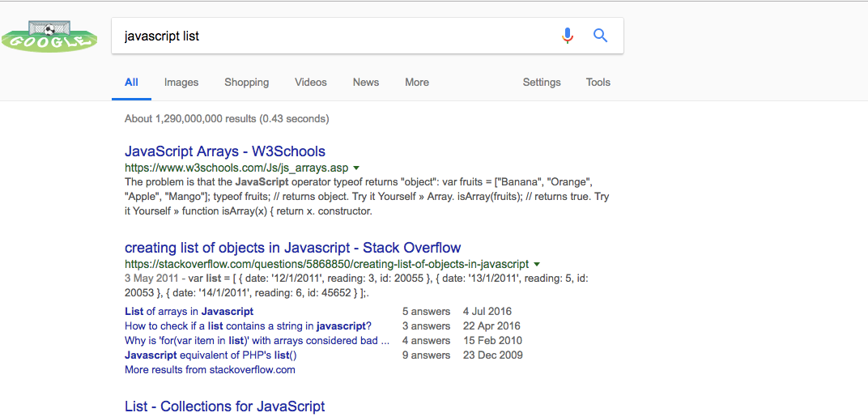Switch to the Videos tab
868x417 pixels.
[x=311, y=83]
